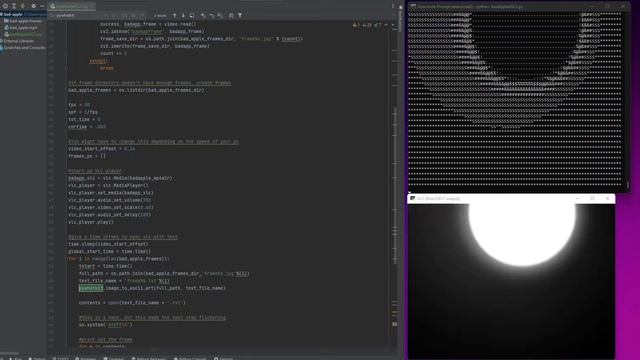Screen dimensions: 640x360
Task: Expand Scratches and Consoles node
Action: (x=24, y=48)
